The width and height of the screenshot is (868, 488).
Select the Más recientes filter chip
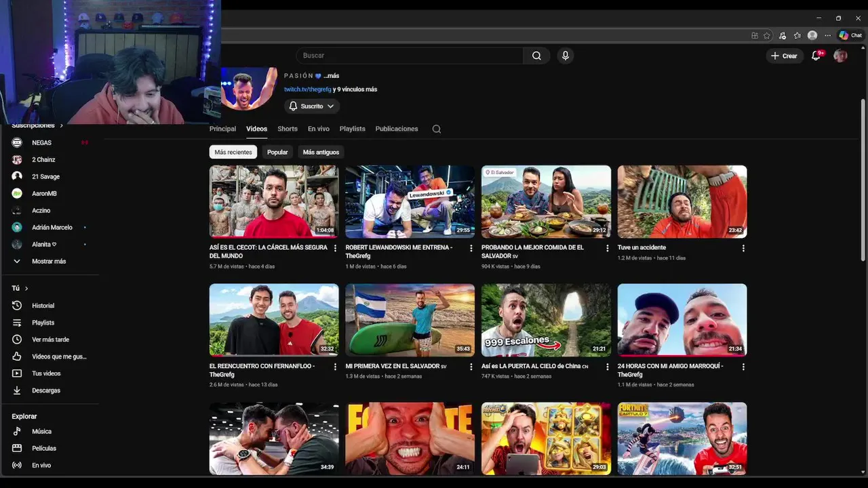[x=233, y=152]
